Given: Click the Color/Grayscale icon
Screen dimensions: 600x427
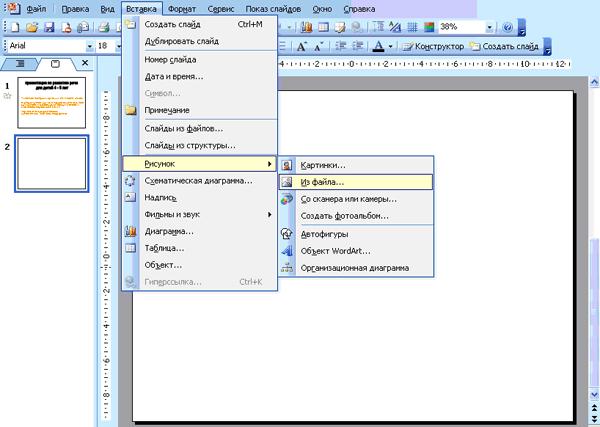Looking at the screenshot, I should (x=429, y=27).
